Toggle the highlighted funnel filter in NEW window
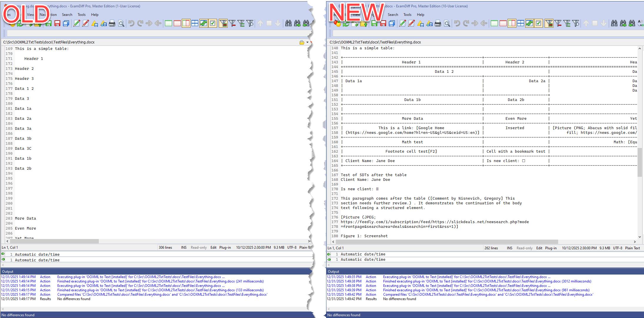 [549, 23]
